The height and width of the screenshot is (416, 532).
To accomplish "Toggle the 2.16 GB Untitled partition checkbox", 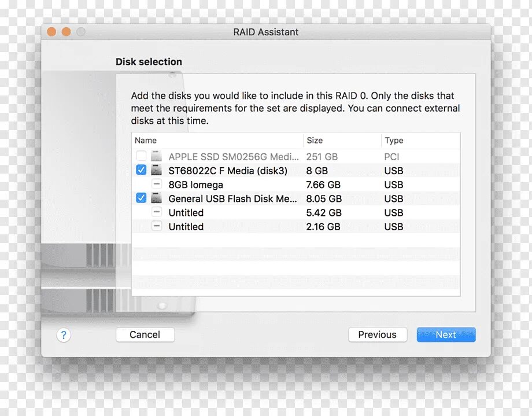I will click(x=156, y=226).
